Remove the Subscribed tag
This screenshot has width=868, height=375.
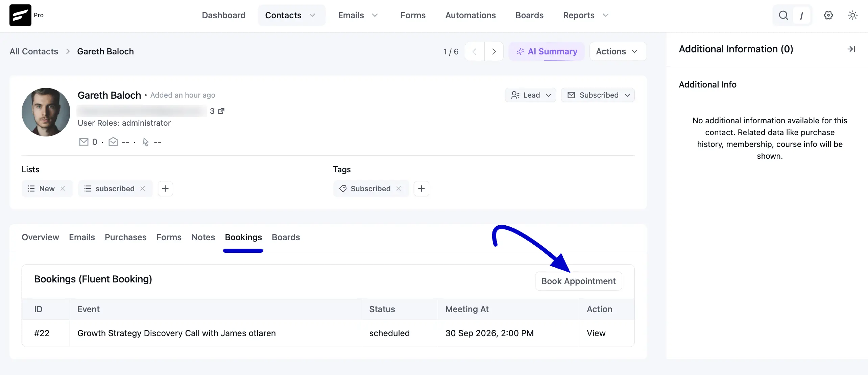pyautogui.click(x=399, y=189)
